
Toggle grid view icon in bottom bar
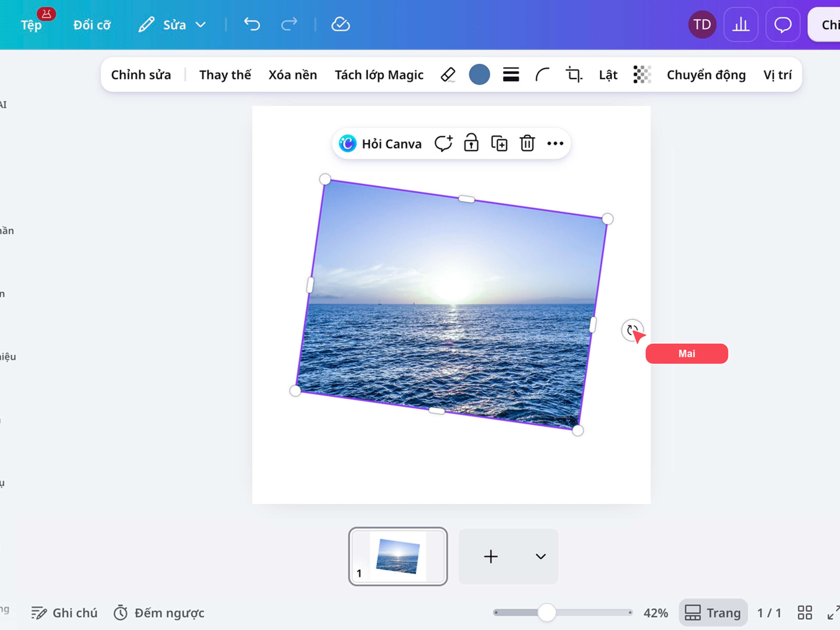(805, 613)
